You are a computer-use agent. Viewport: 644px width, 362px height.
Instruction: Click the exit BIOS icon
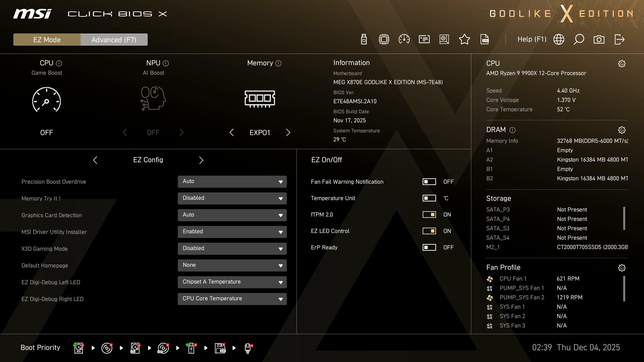click(620, 39)
